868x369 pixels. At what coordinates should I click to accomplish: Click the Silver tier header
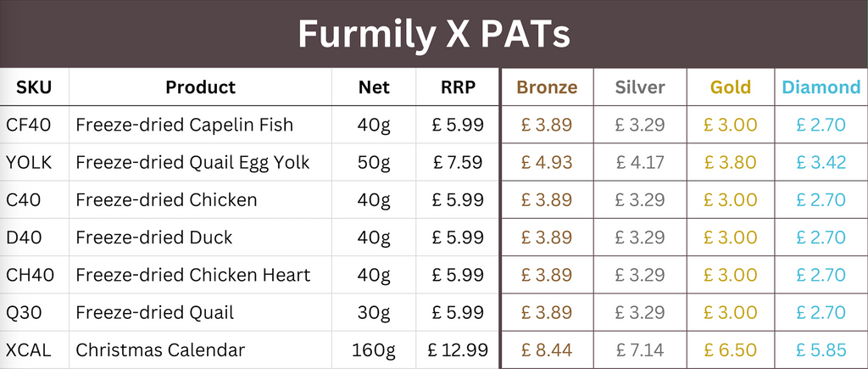(640, 87)
